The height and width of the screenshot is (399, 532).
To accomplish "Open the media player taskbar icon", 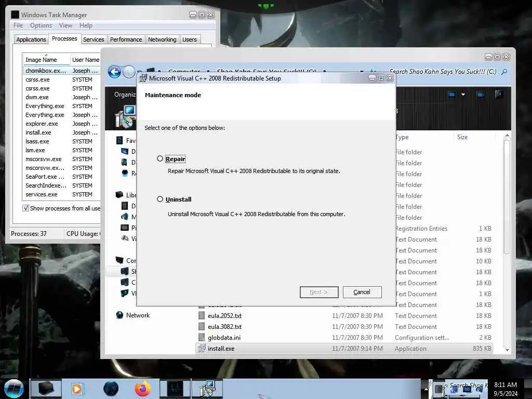I will [77, 389].
